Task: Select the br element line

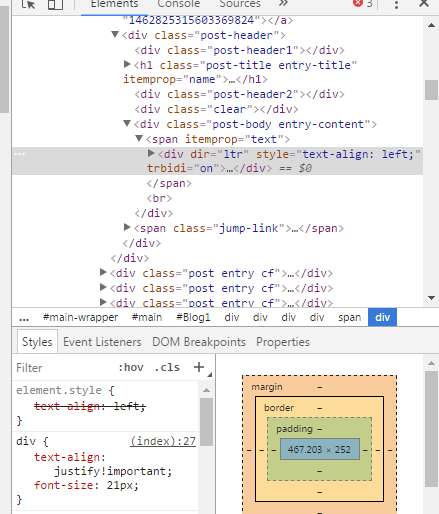Action: point(159,198)
